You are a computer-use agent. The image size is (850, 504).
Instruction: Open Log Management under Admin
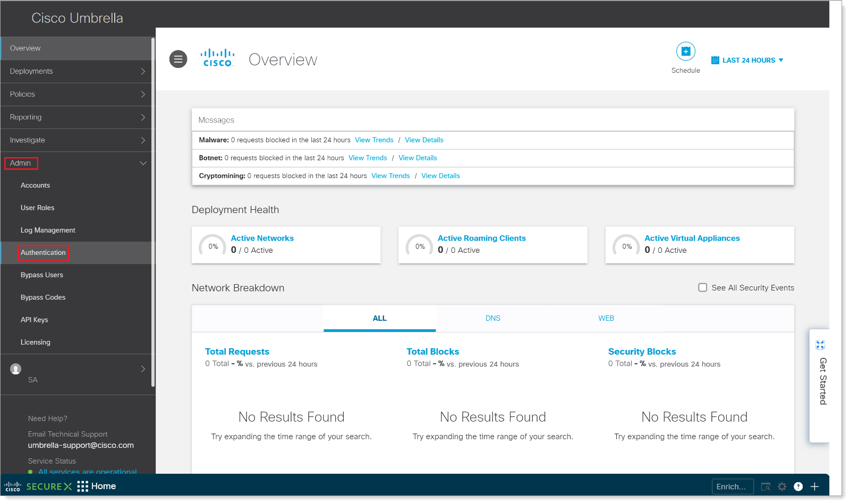48,230
